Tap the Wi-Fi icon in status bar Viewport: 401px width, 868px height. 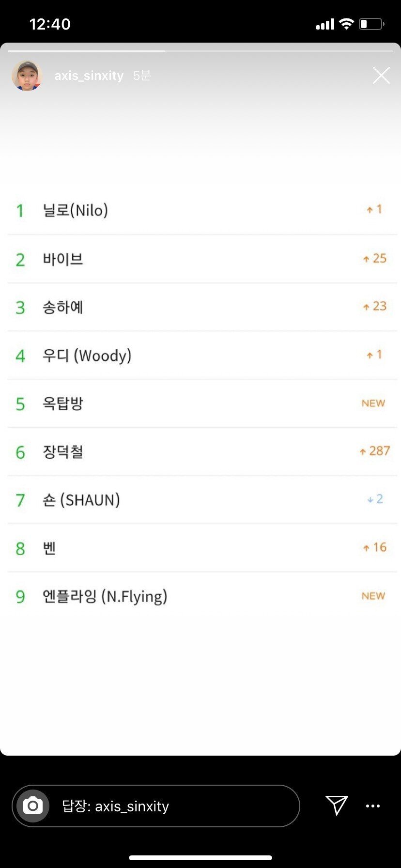[346, 24]
